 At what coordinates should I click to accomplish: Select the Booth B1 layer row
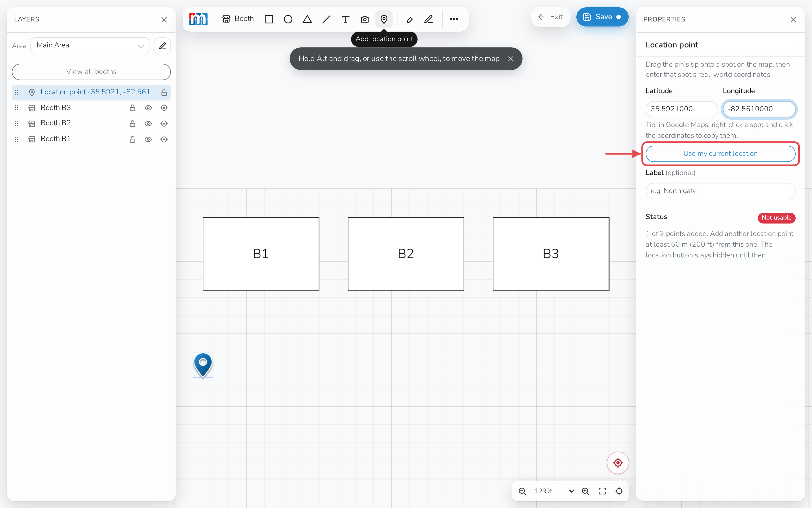(x=91, y=139)
